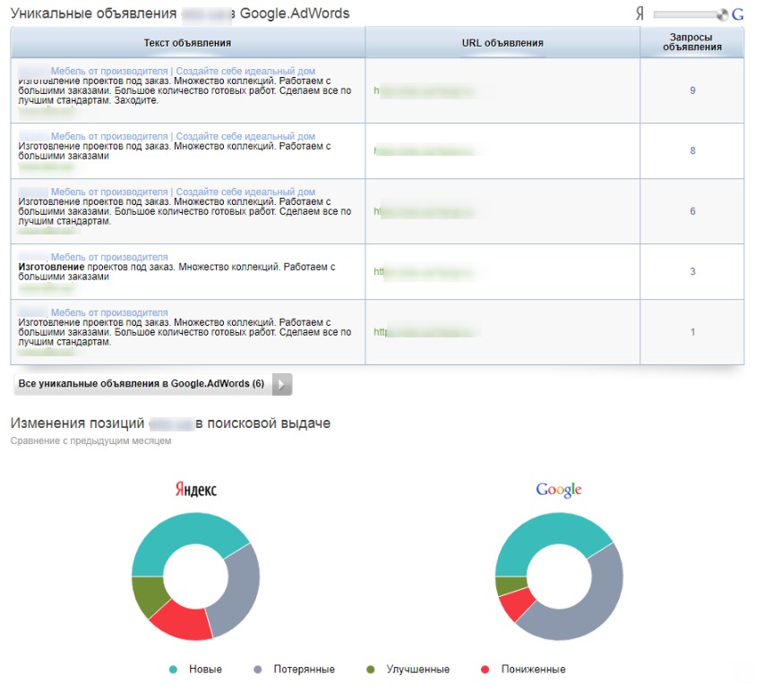Click the Yandex/Google switch slider knob
This screenshot has height=700, width=773.
coord(722,15)
